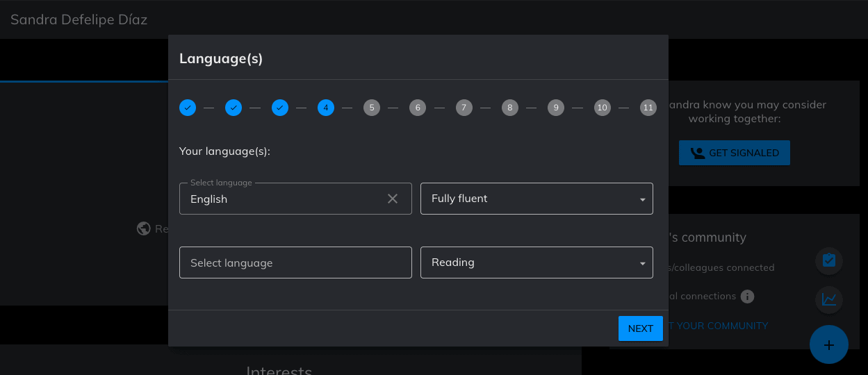Click the globe icon behind the dialog
868x375 pixels.
144,228
